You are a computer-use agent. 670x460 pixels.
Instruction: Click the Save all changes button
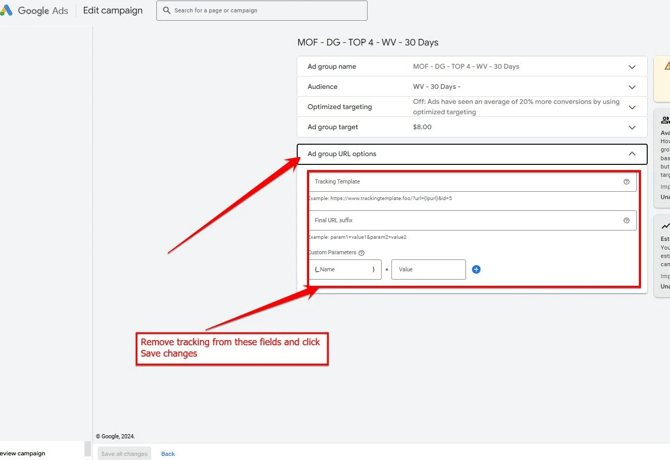click(124, 454)
